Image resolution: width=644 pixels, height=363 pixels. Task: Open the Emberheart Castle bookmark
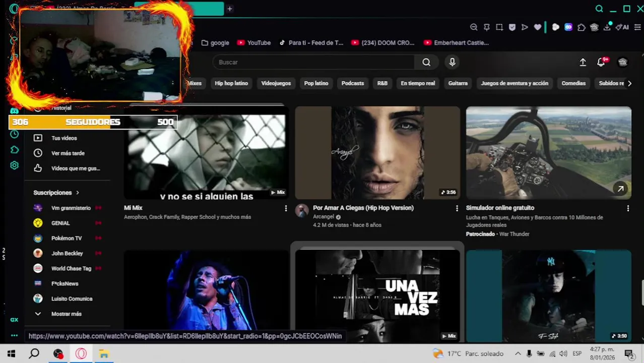456,43
